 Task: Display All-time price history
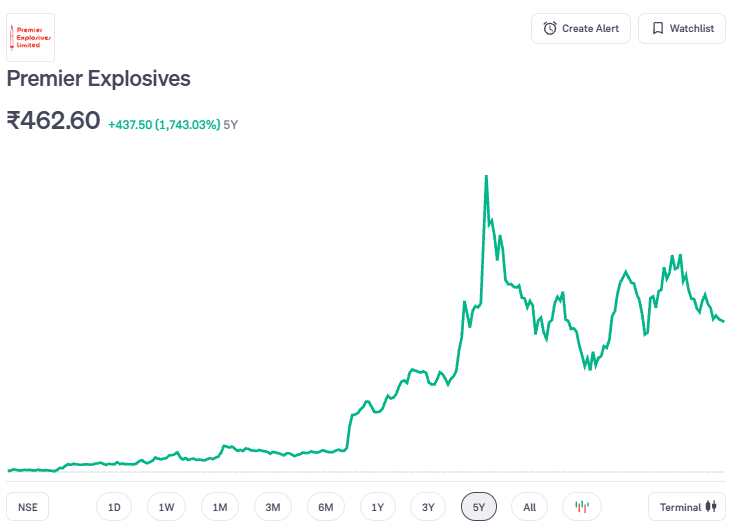(529, 507)
